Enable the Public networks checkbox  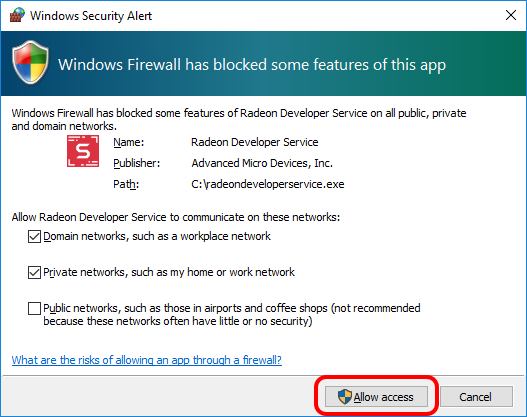(34, 308)
